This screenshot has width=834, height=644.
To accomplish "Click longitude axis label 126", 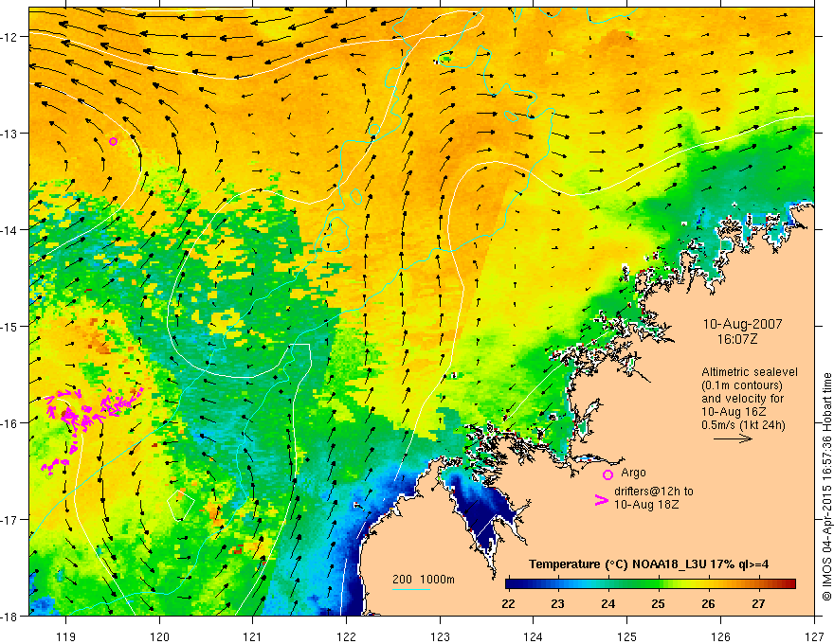I will pyautogui.click(x=720, y=636).
